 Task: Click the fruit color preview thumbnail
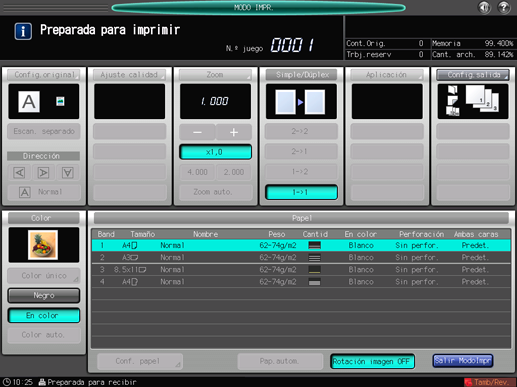(43, 245)
